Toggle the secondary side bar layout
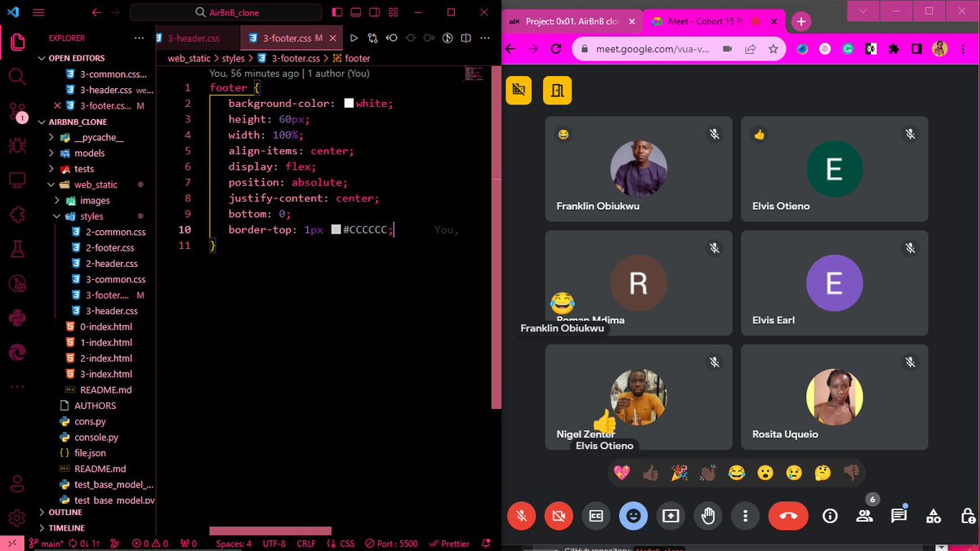This screenshot has height=551, width=980. [375, 12]
